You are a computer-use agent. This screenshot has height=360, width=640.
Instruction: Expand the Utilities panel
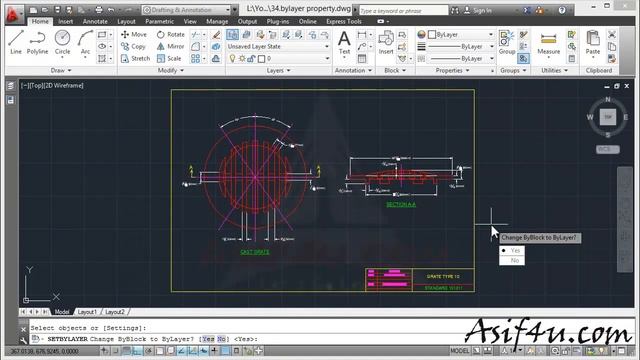pyautogui.click(x=554, y=70)
